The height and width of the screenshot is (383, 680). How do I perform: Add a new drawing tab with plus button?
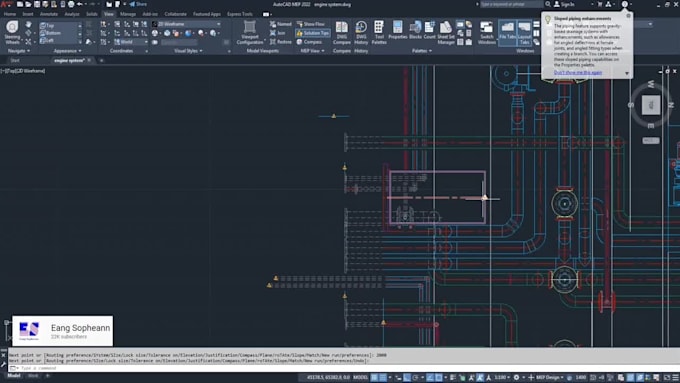click(101, 61)
